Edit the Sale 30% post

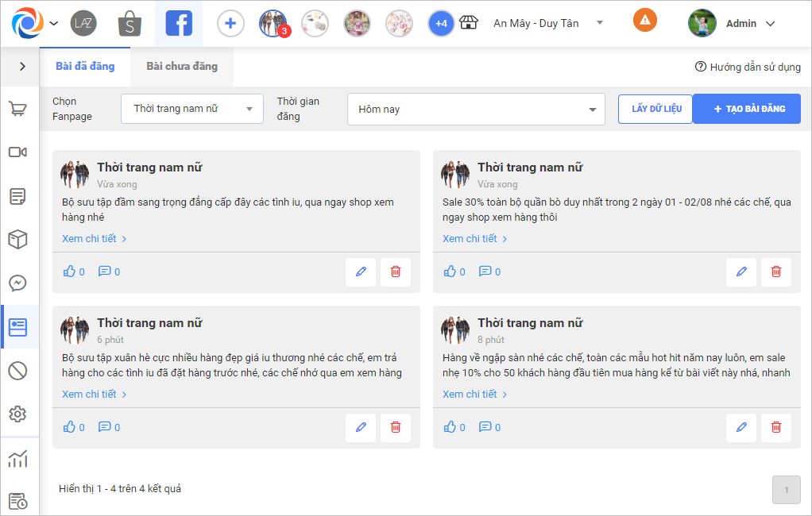(741, 272)
